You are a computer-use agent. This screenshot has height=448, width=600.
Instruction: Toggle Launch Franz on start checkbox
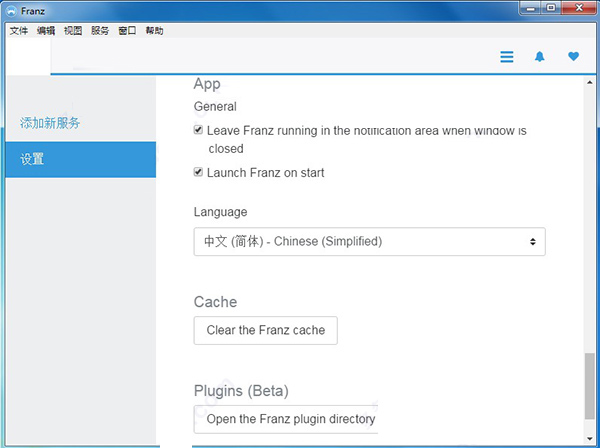click(x=198, y=172)
